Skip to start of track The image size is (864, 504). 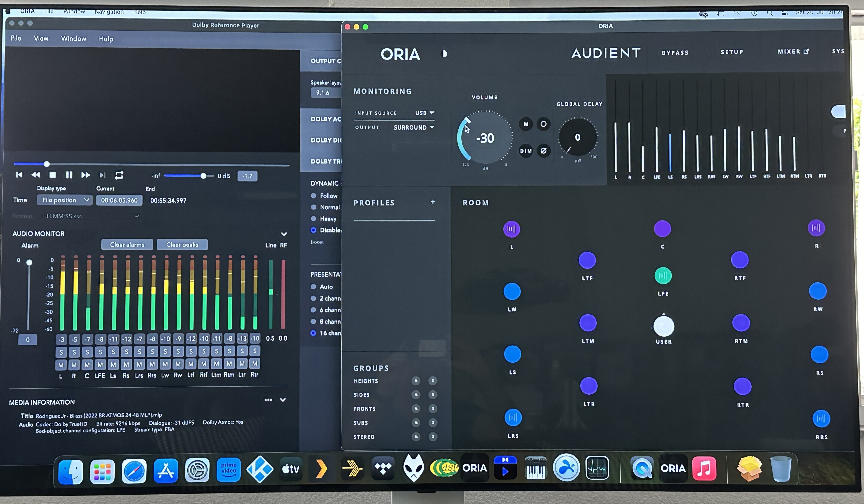point(19,175)
